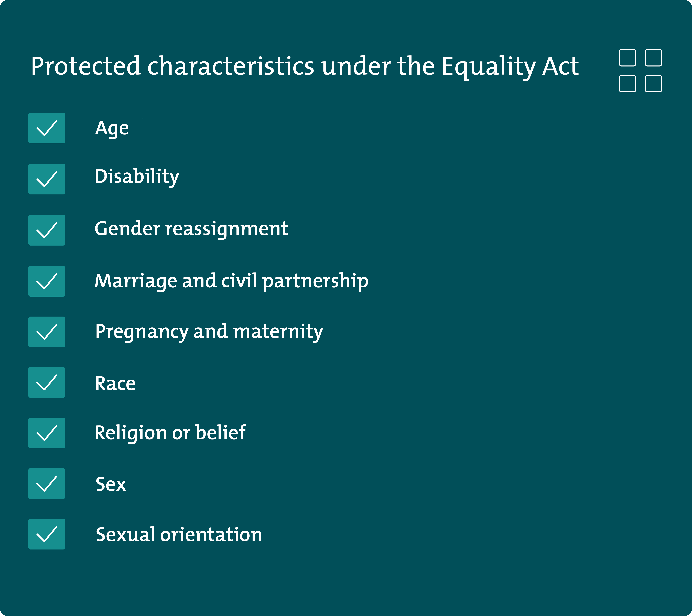
Task: Uncheck the Disability checkbox
Action: (x=47, y=179)
